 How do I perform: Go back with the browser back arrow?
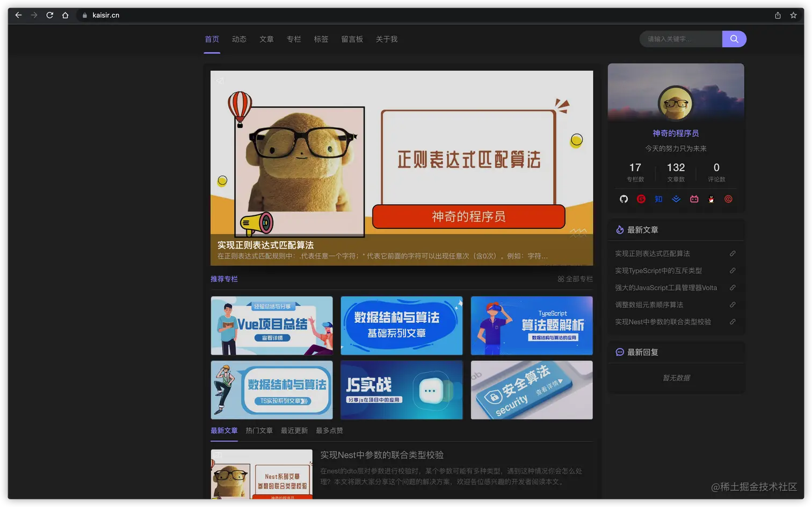coord(18,15)
